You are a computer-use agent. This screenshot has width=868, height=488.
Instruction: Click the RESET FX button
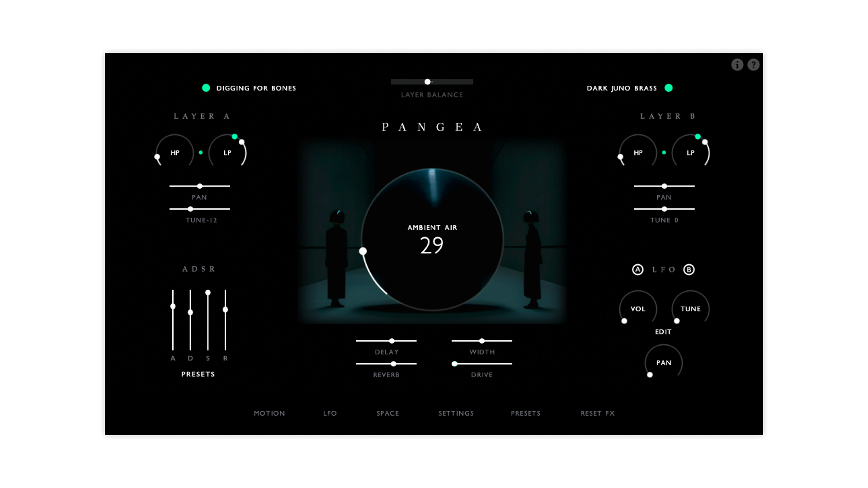pos(597,413)
